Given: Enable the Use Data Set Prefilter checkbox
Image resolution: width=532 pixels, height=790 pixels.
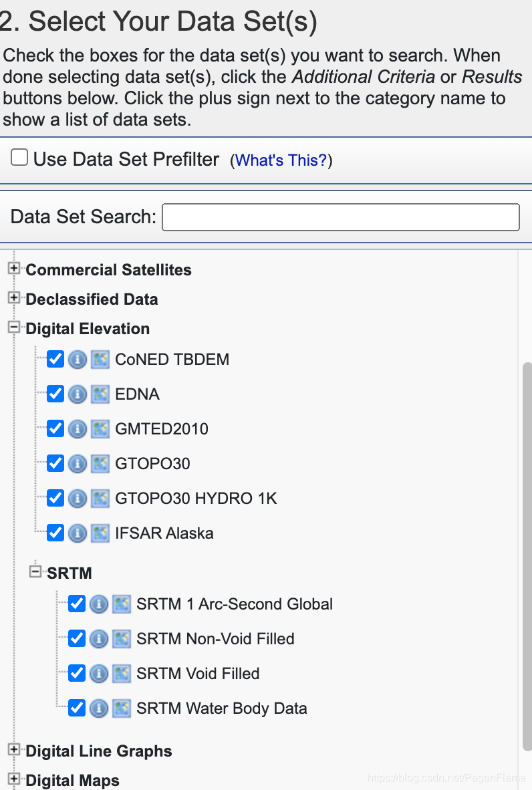Looking at the screenshot, I should [19, 158].
